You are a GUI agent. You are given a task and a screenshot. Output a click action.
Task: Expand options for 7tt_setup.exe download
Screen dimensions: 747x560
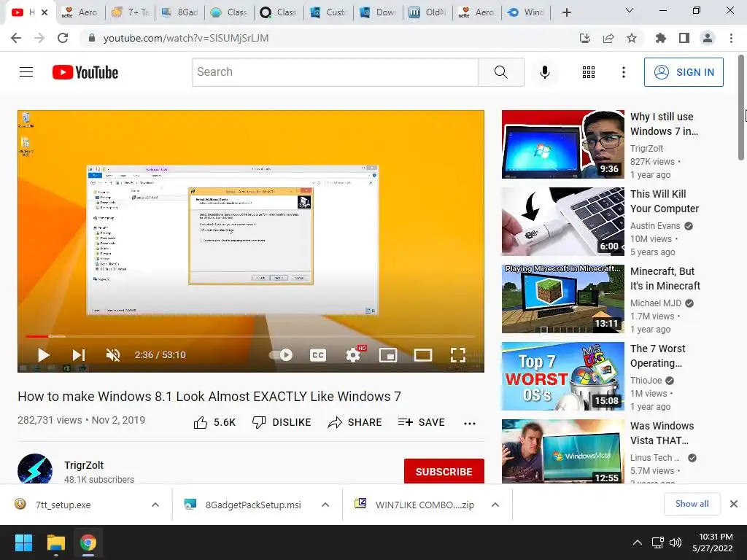click(155, 505)
